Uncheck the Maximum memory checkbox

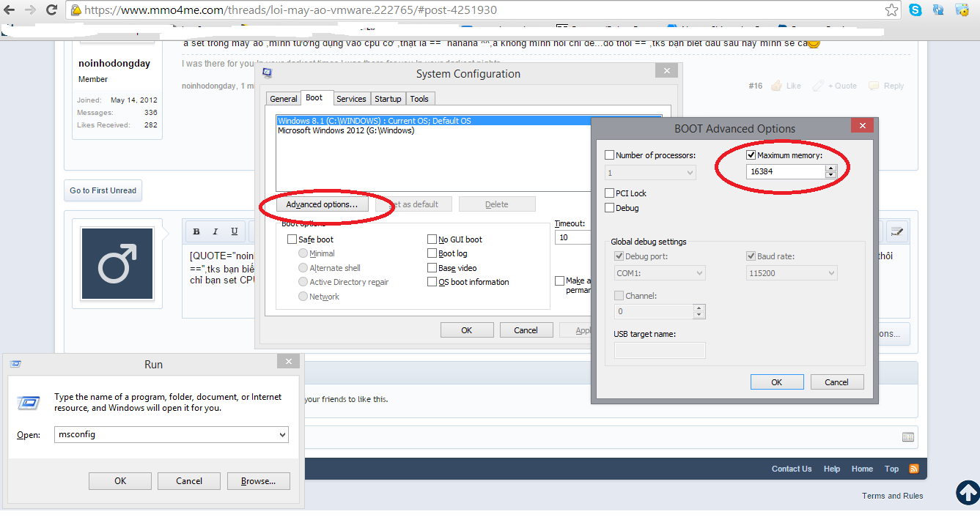click(751, 155)
